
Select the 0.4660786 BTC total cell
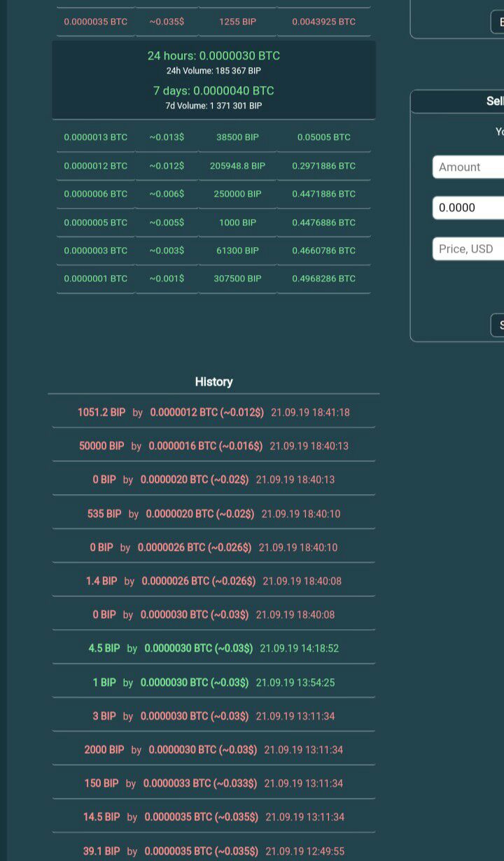[324, 251]
